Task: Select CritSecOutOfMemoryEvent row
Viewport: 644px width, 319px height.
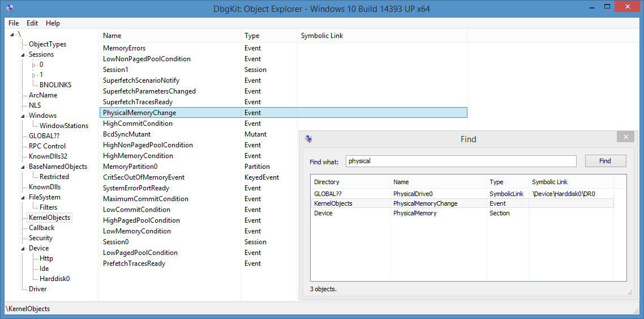Action: [199, 177]
